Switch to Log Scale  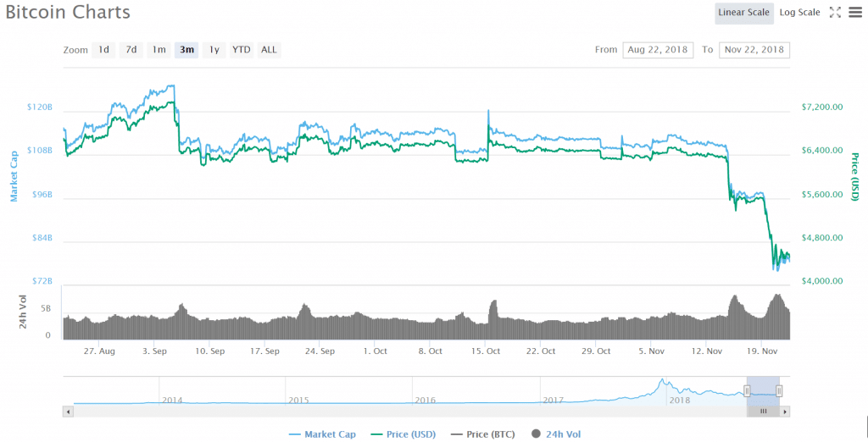click(799, 12)
